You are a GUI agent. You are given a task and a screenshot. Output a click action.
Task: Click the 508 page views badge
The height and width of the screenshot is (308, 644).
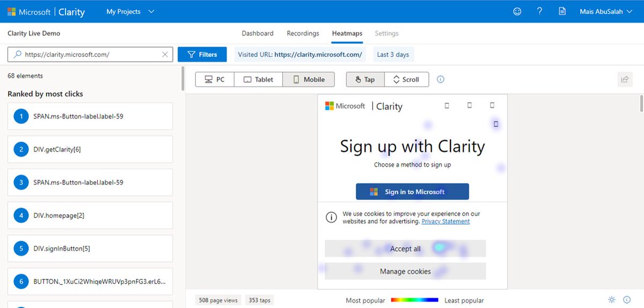(x=218, y=300)
